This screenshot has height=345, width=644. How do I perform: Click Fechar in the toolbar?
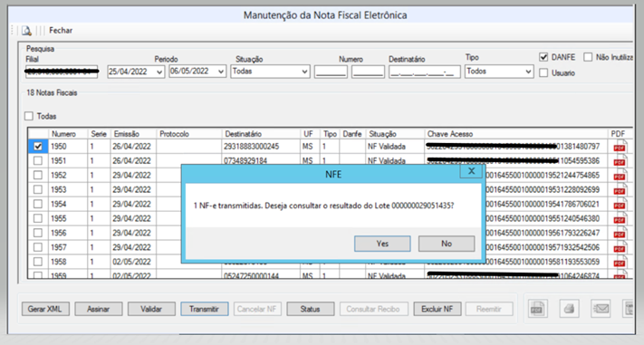(x=61, y=31)
